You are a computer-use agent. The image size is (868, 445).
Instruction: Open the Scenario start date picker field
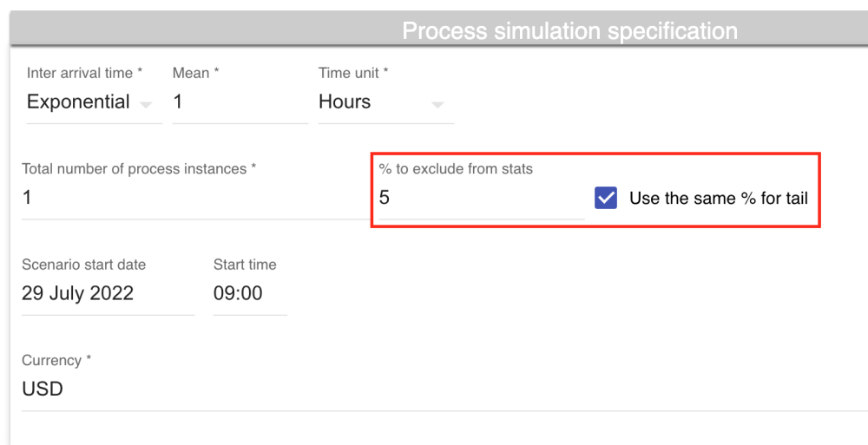(107, 293)
